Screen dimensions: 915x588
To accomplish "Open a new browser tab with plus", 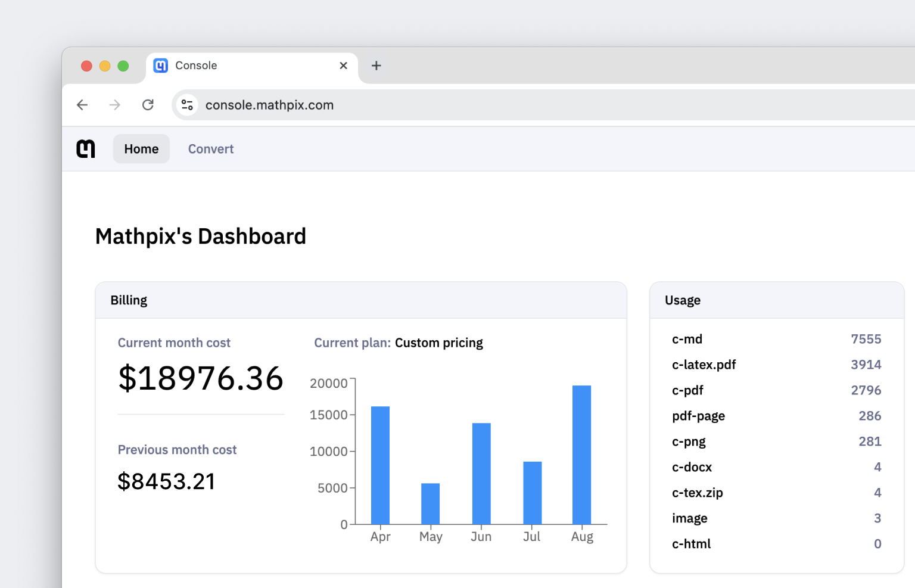I will (376, 66).
